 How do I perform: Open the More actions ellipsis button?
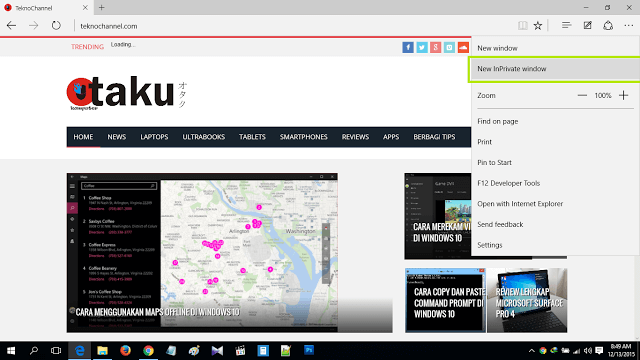tap(629, 26)
